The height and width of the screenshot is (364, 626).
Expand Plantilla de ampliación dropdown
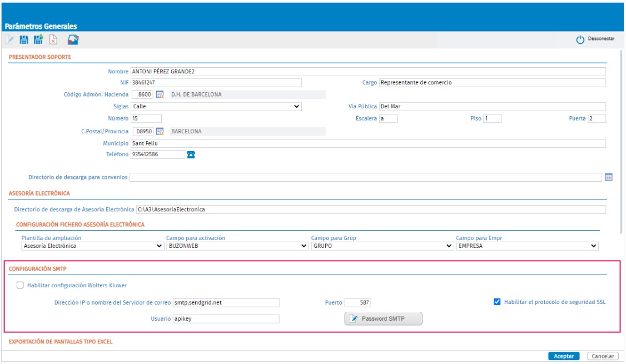pyautogui.click(x=92, y=246)
